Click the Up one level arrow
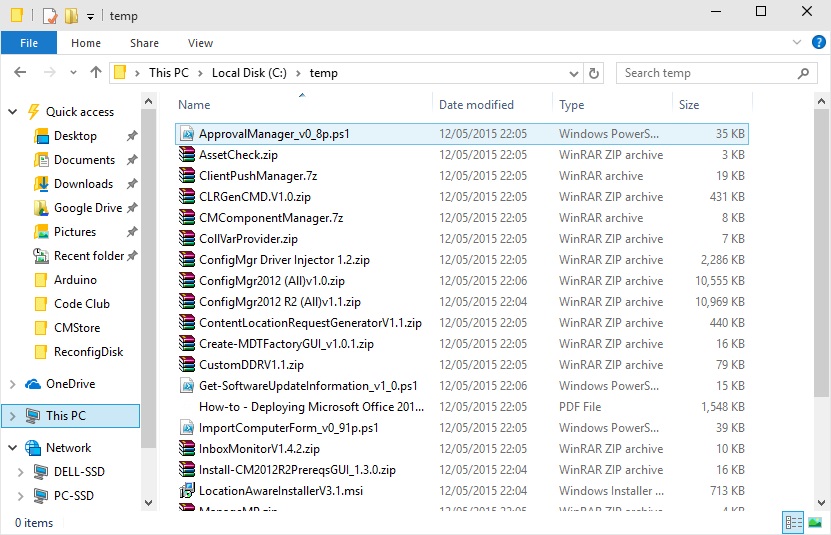The image size is (831, 535). pos(96,73)
